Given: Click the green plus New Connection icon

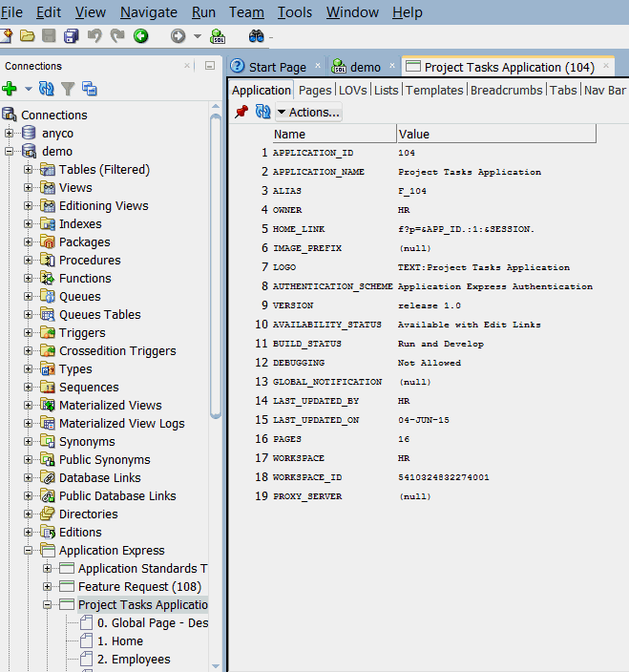Looking at the screenshot, I should [10, 89].
